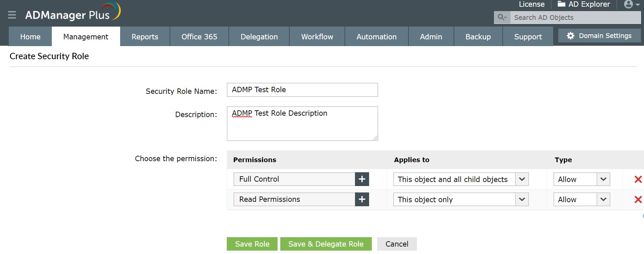Remove the Full Control permission row
644x254 pixels.
click(638, 179)
